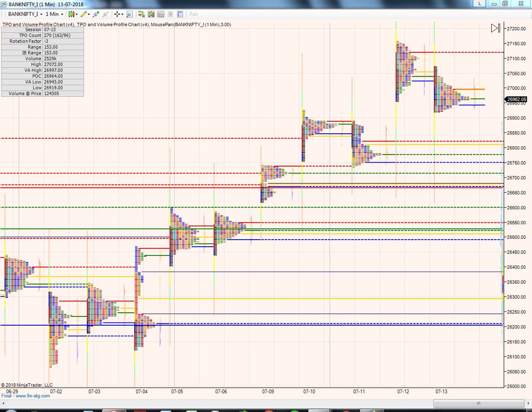Open the data series candle icon
The image size is (532, 412).
click(x=151, y=14)
